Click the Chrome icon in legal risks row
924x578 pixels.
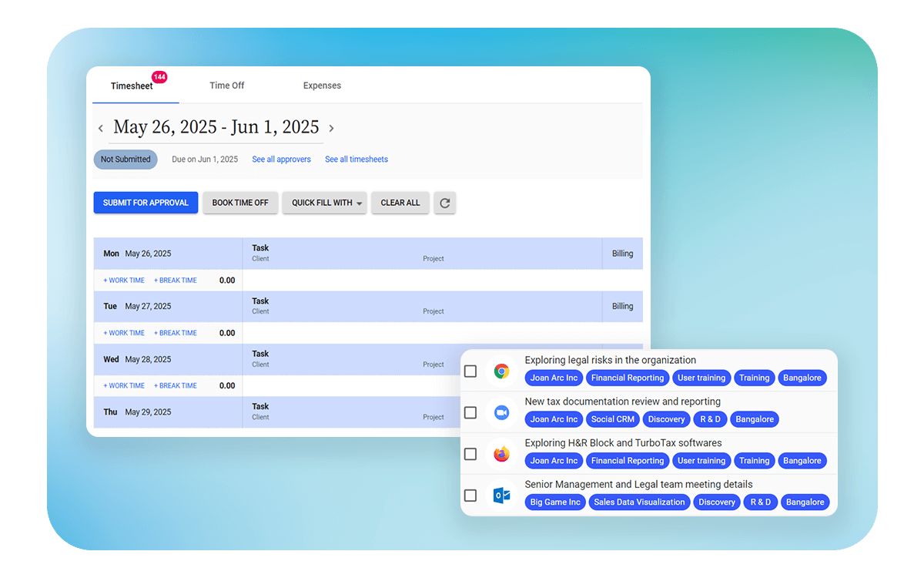(502, 371)
